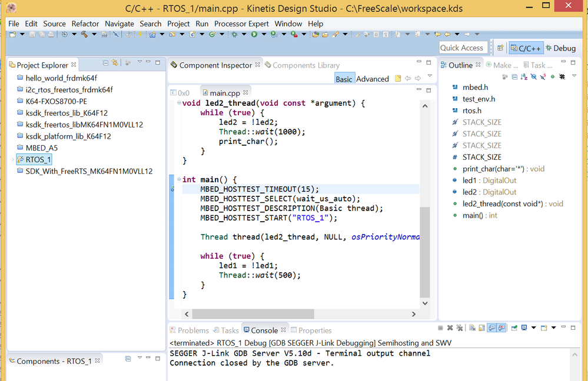This screenshot has width=588, height=381.
Task: Open dropdown arrow next to Run icon
Action: click(x=264, y=35)
